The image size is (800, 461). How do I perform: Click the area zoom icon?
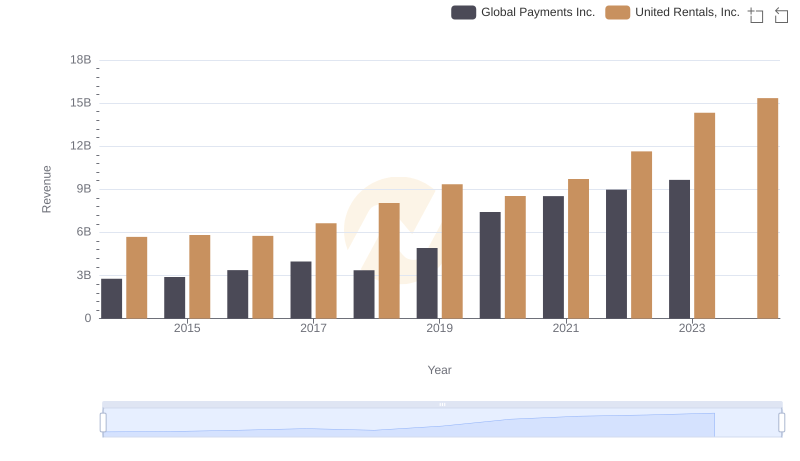coord(756,15)
